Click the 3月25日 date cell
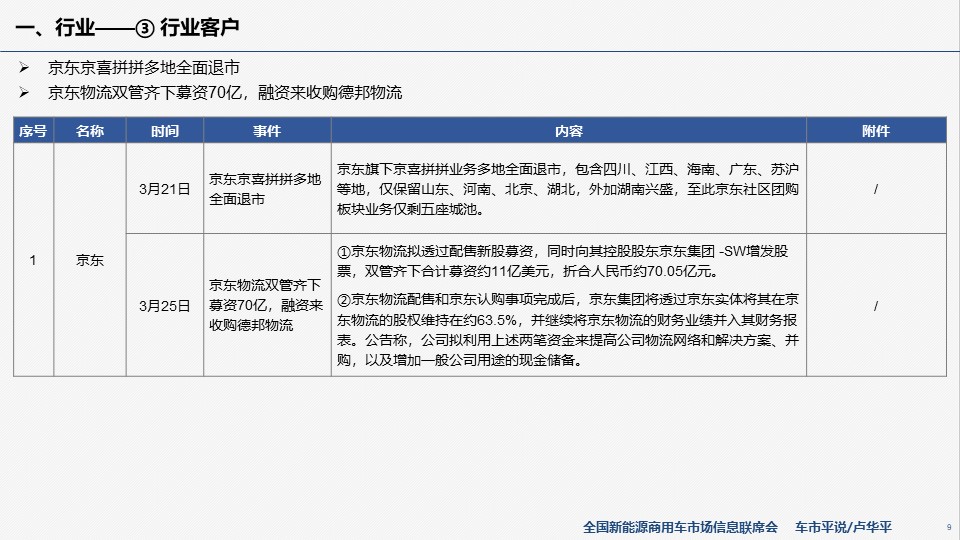The height and width of the screenshot is (540, 960). [165, 305]
